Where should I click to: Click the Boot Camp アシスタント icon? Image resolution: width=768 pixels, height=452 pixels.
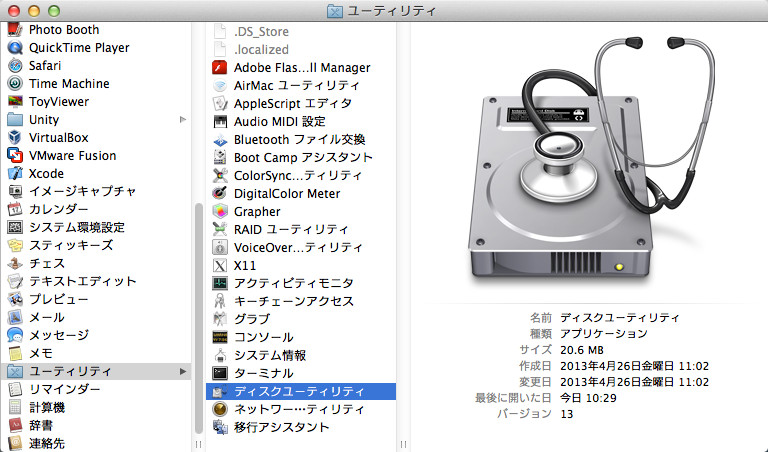tap(219, 158)
